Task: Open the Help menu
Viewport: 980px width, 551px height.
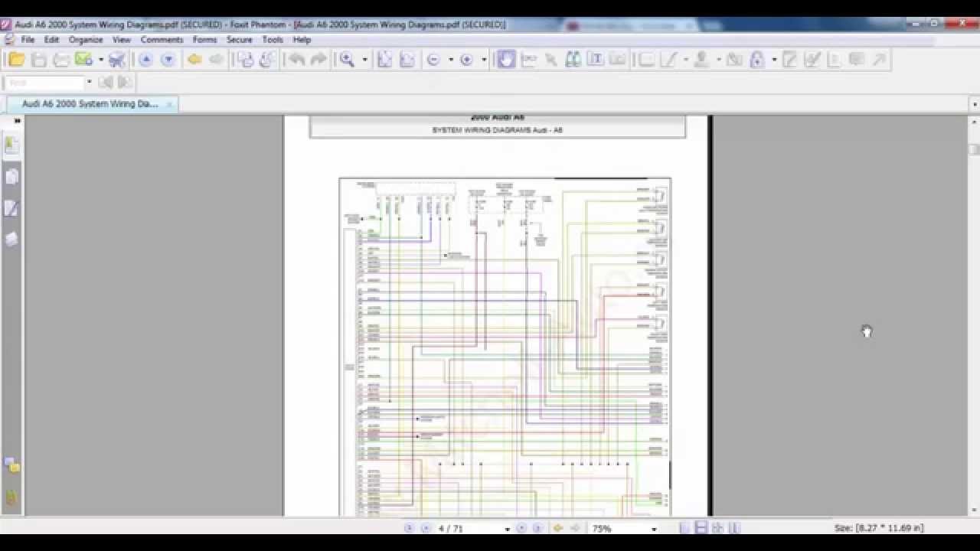Action: coord(302,40)
